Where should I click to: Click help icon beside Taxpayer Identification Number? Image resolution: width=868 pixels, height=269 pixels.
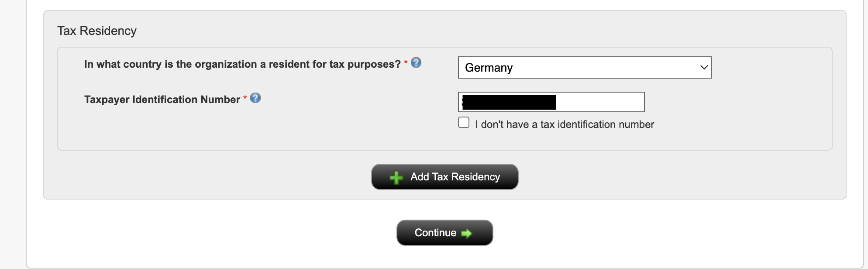(255, 98)
